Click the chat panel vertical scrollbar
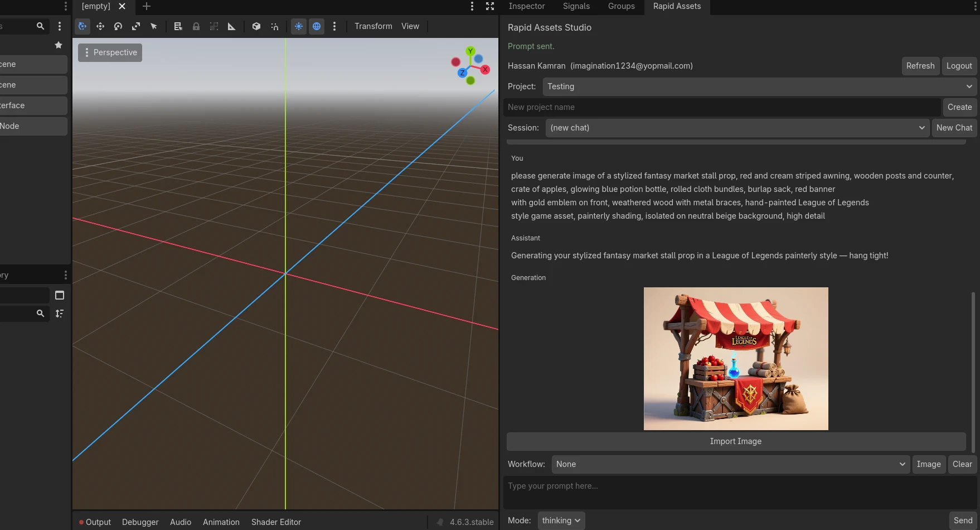980x530 pixels. [x=973, y=372]
